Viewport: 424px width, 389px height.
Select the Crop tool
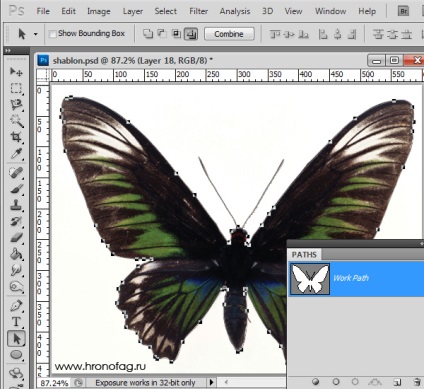pos(16,137)
